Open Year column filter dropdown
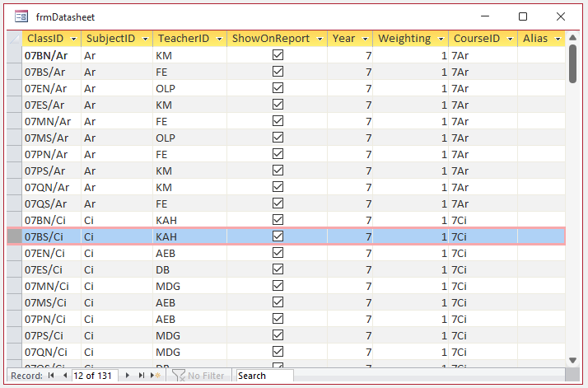The image size is (588, 388). (x=365, y=39)
